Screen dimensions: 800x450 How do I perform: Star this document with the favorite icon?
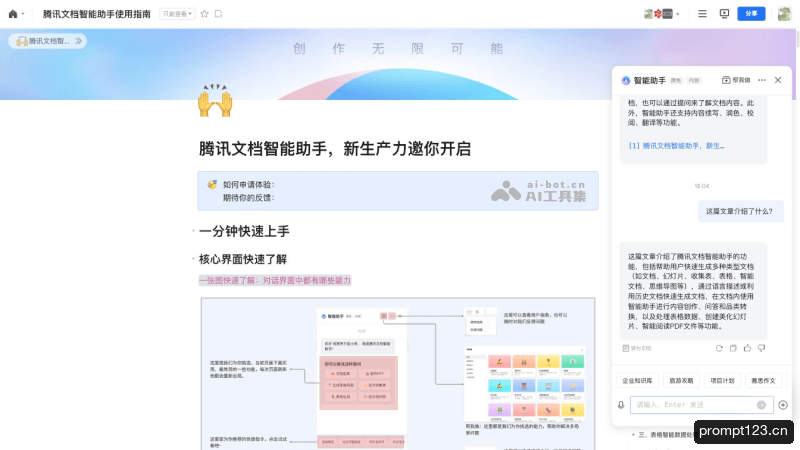pos(205,14)
